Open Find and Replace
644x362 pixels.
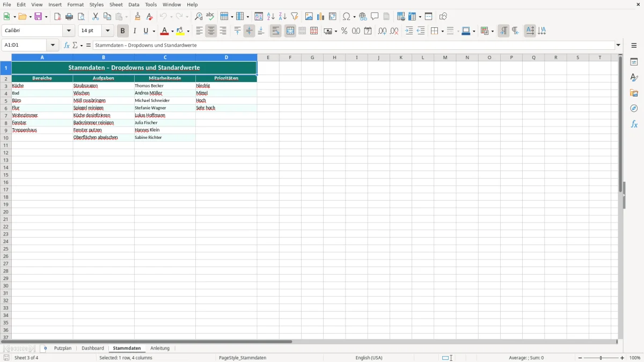pyautogui.click(x=199, y=17)
